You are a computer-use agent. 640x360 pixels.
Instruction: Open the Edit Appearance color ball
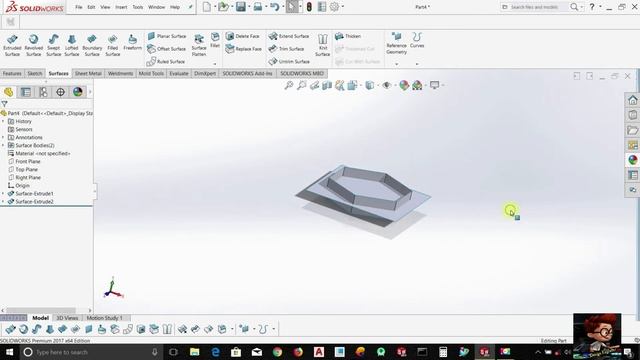point(404,85)
